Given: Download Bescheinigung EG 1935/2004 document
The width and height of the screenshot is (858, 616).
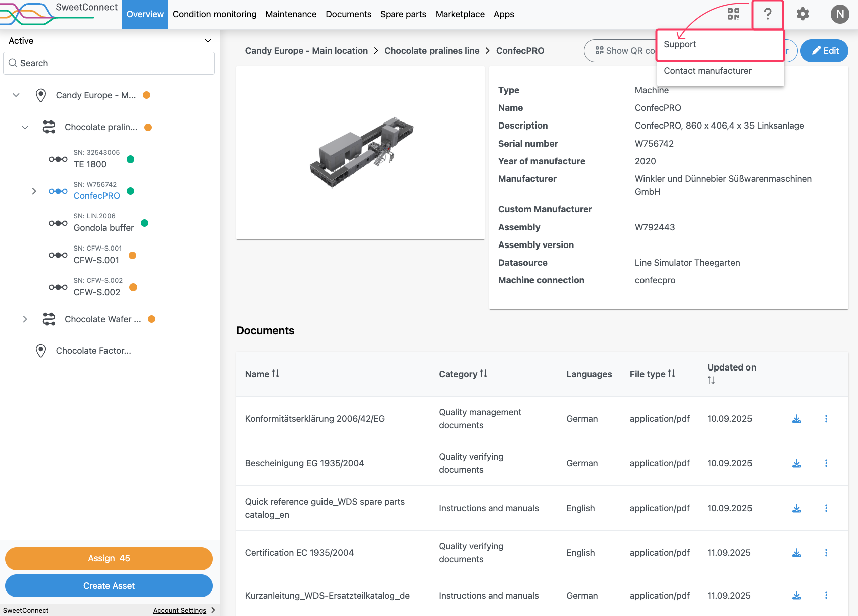Looking at the screenshot, I should point(797,463).
